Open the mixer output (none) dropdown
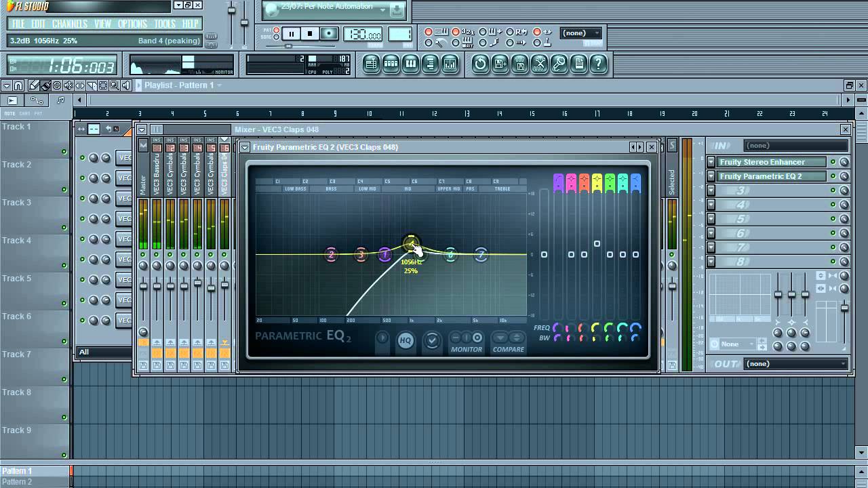Image resolution: width=868 pixels, height=488 pixels. tap(797, 364)
